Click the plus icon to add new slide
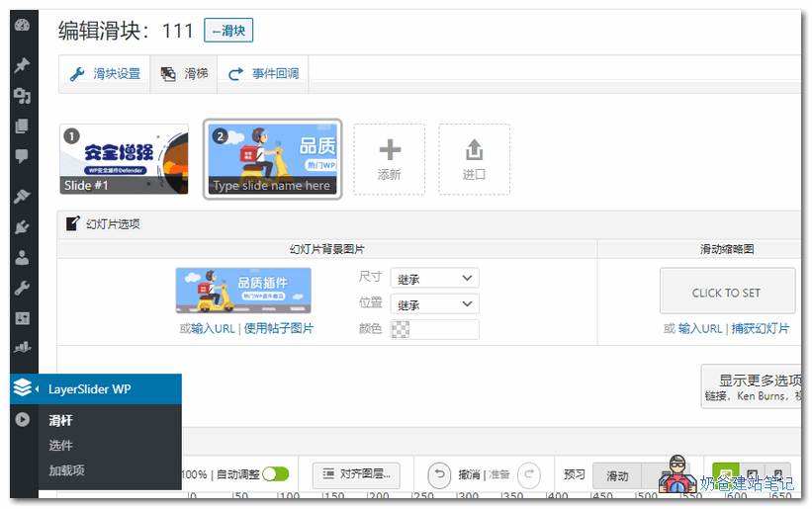Screen dimensions: 812x509 [x=390, y=150]
